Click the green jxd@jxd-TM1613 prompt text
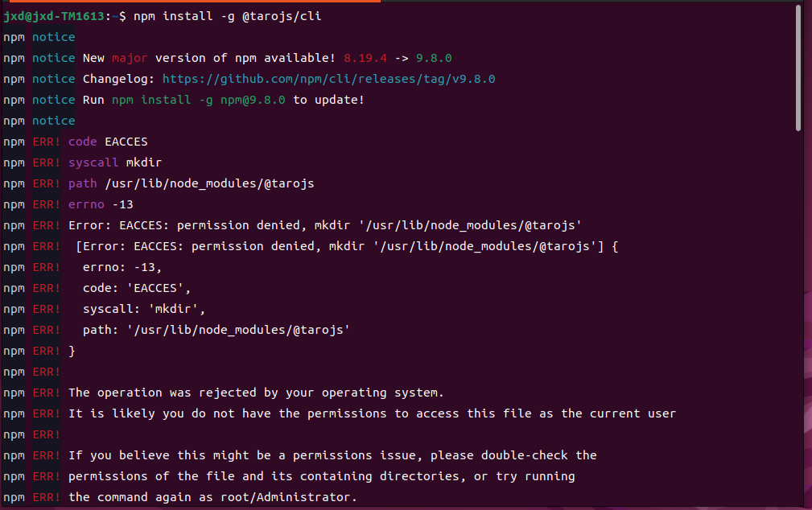812x510 pixels. pos(54,17)
